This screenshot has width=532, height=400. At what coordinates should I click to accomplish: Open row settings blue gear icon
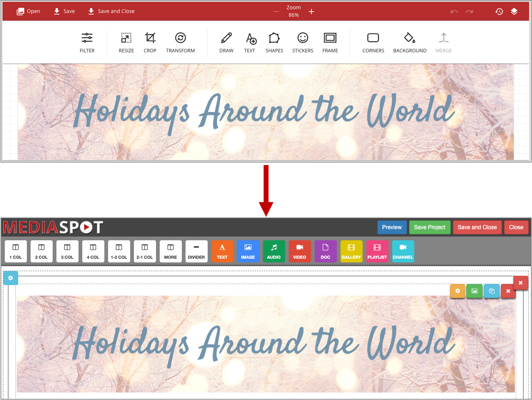tap(11, 278)
